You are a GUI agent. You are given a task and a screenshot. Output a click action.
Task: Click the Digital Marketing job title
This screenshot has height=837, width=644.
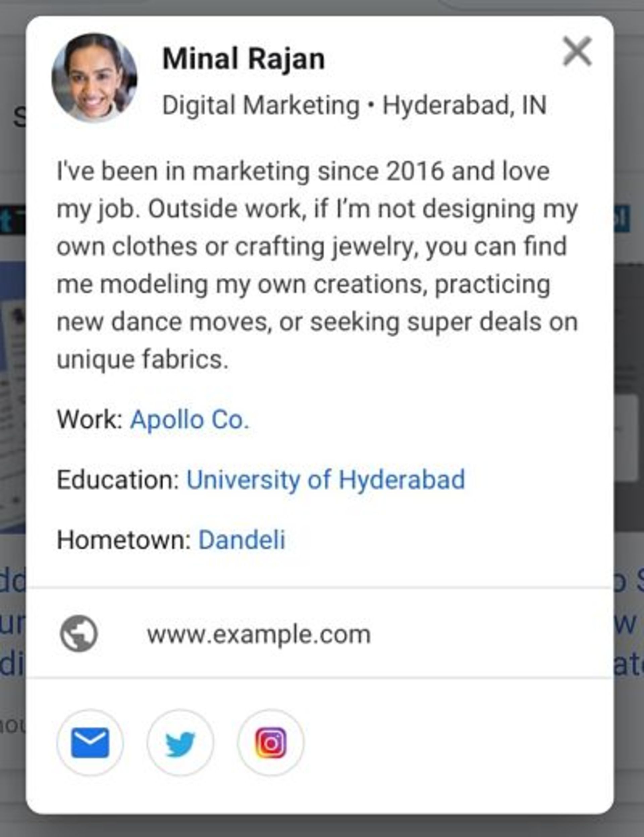pos(261,105)
